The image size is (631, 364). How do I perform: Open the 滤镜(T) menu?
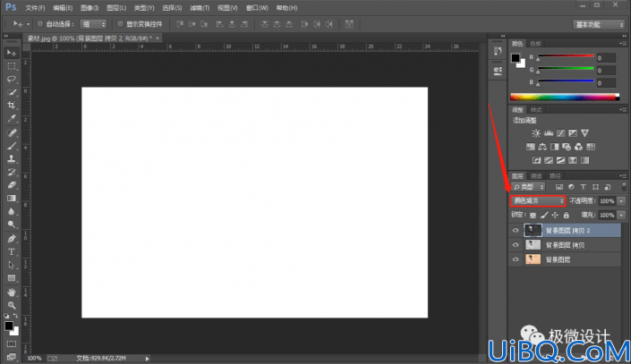coord(200,8)
